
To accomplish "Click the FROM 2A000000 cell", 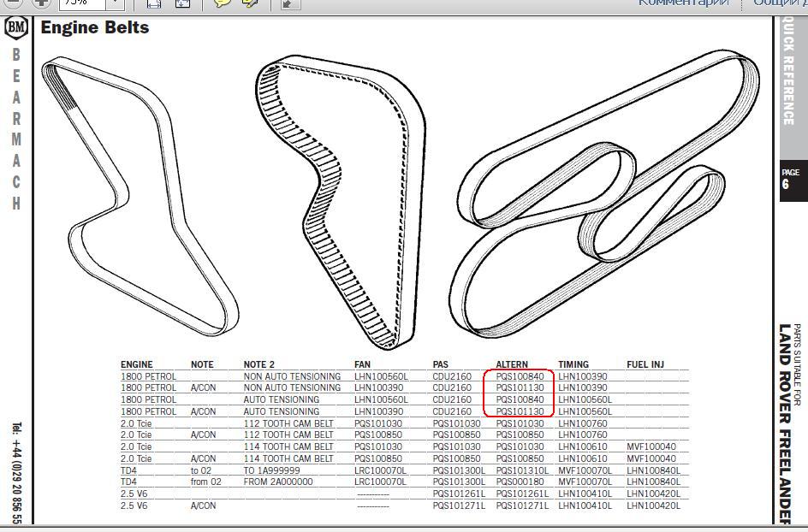I will tap(278, 482).
